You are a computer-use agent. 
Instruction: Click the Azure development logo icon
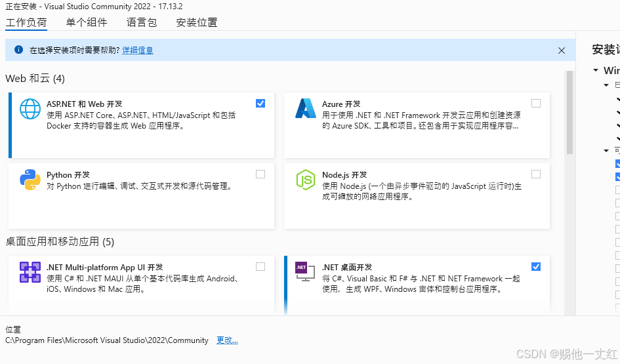pyautogui.click(x=306, y=108)
